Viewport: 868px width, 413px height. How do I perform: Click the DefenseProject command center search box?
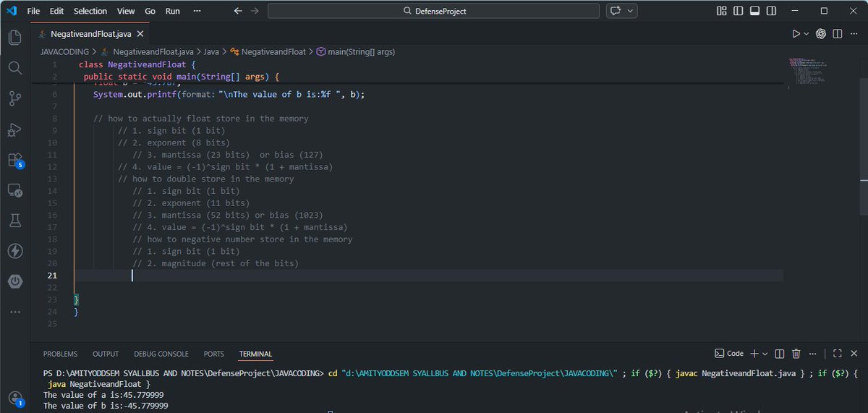433,11
